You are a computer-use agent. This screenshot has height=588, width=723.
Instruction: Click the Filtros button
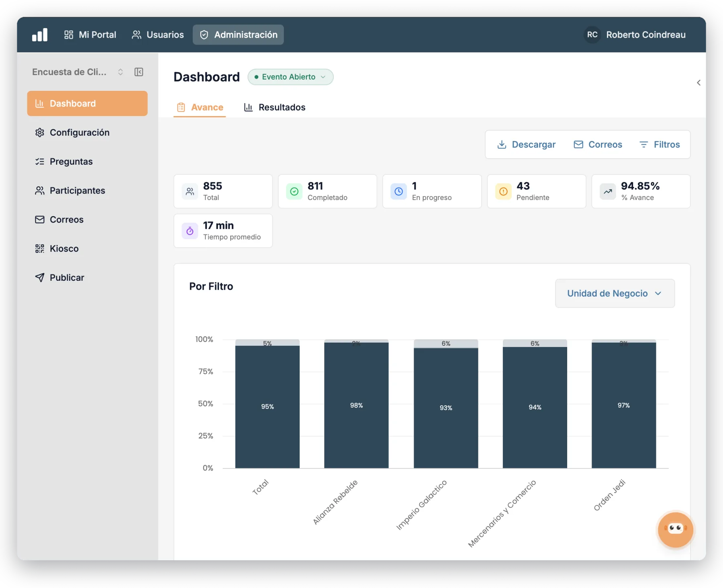pos(660,145)
